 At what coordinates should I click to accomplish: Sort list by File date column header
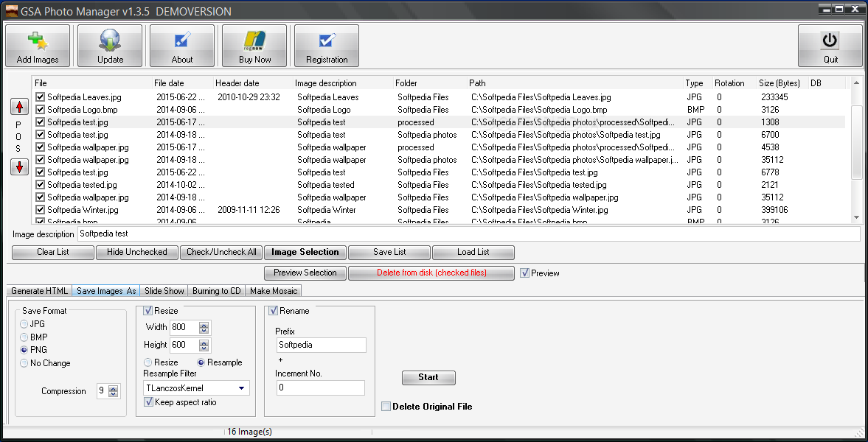tap(182, 83)
